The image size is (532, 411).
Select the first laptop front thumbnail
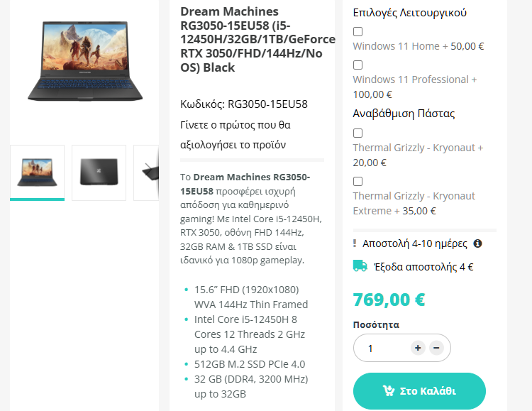38,173
